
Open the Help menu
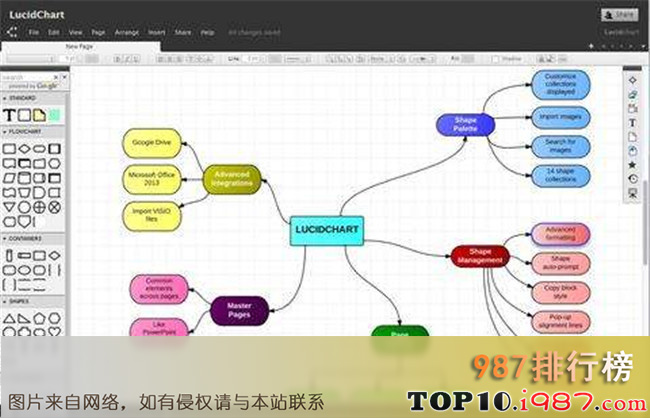(207, 32)
